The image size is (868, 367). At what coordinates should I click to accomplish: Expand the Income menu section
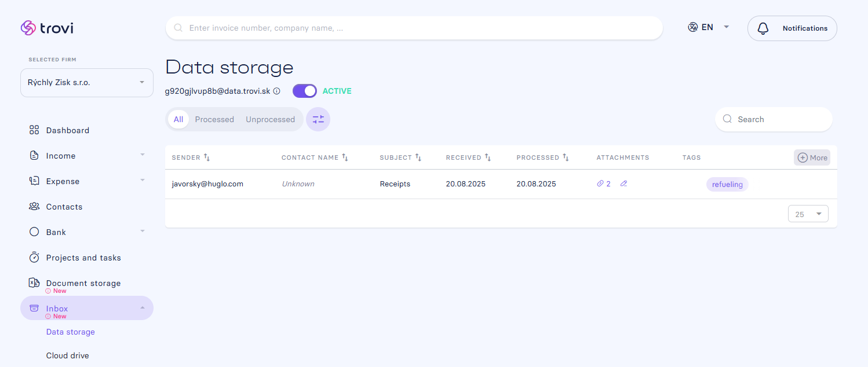(87, 156)
